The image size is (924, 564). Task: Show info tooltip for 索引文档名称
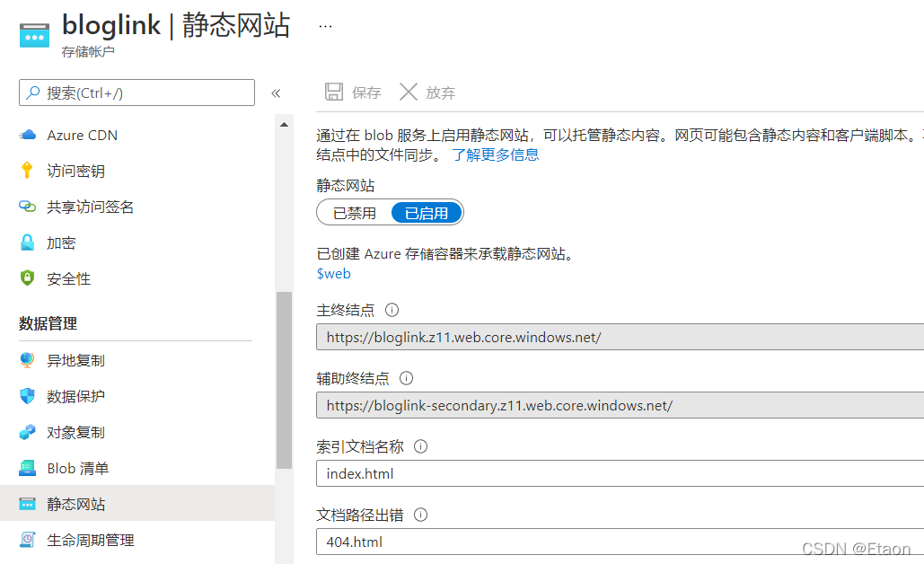[x=421, y=446]
